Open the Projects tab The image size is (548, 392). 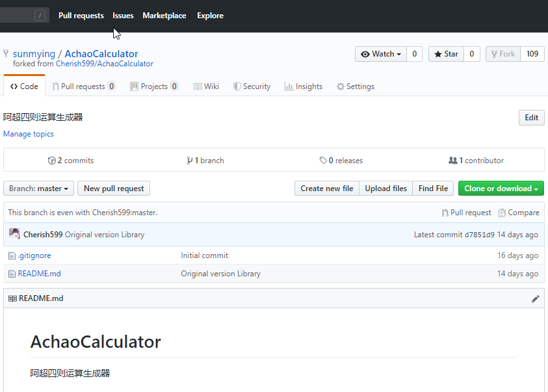click(154, 86)
